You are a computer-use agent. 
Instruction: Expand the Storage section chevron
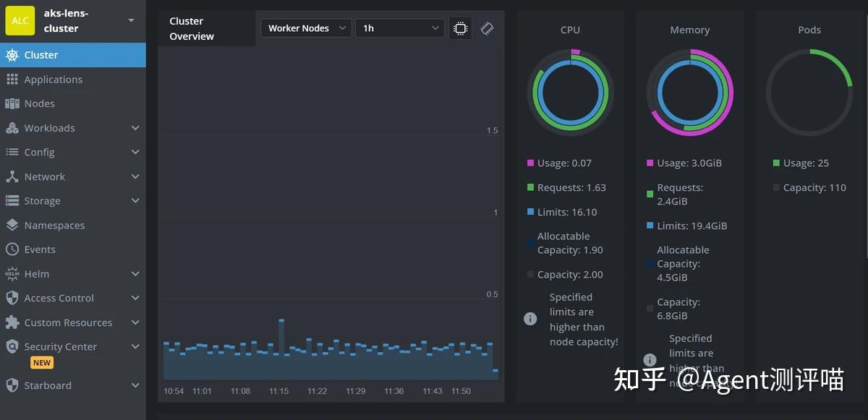(135, 201)
